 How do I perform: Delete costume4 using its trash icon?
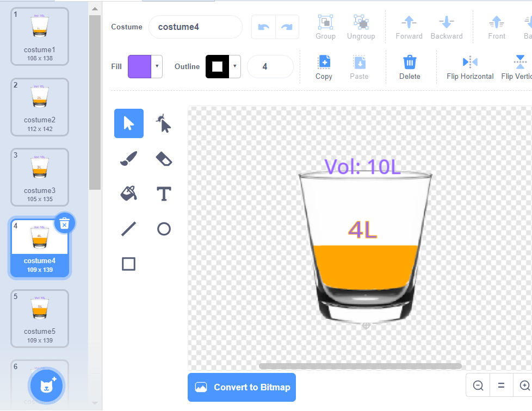pyautogui.click(x=65, y=223)
